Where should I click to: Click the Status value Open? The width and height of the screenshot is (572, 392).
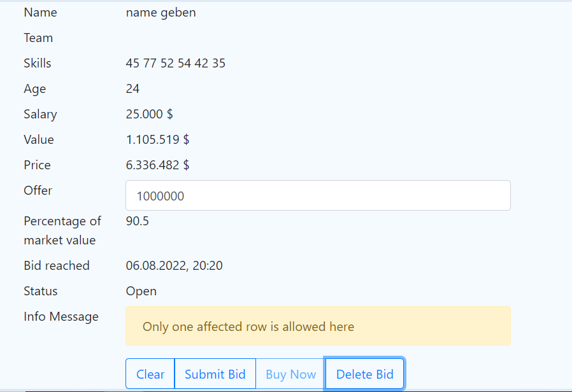[x=141, y=291]
